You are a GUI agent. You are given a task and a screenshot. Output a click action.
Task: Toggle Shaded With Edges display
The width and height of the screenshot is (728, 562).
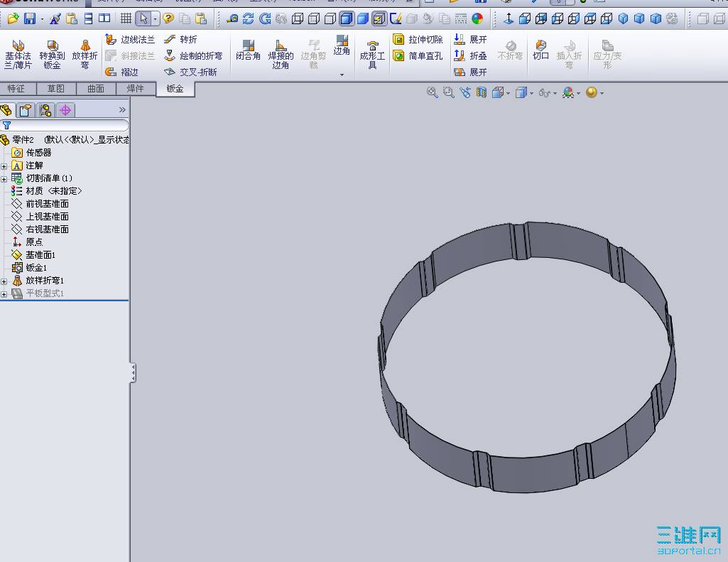coord(347,18)
